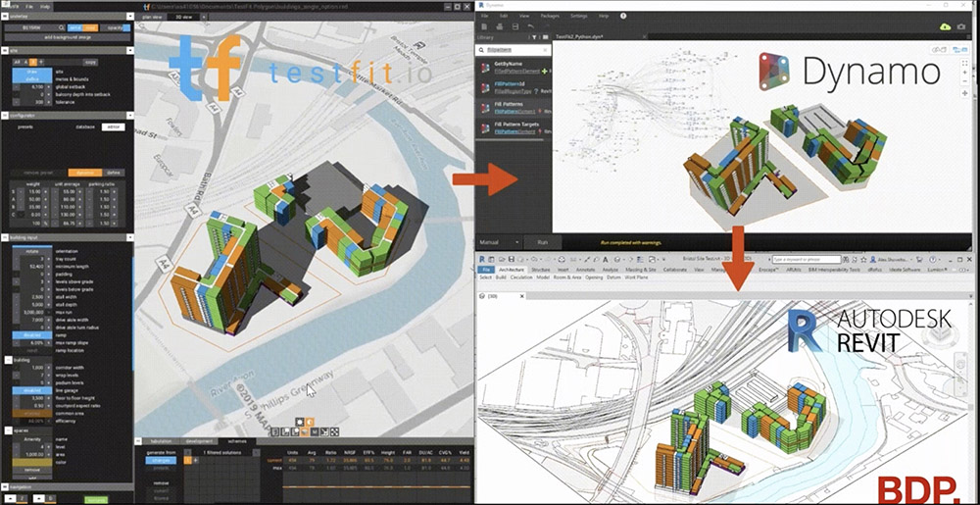Click the expand-arrows fullscreen icon in TestFit viewport
980x505 pixels.
click(334, 431)
